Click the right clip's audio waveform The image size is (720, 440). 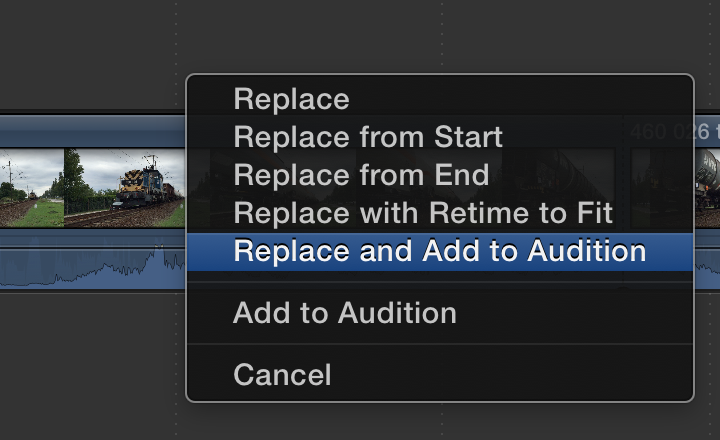(707, 264)
